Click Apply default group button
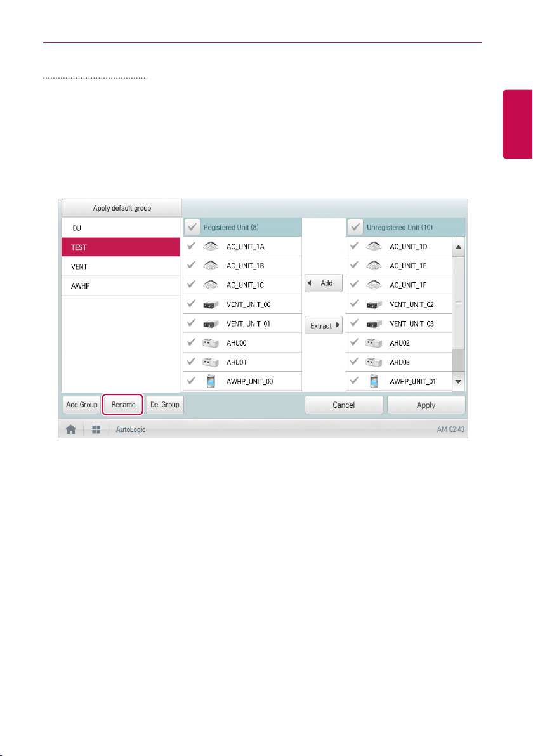533x756 pixels. (122, 208)
